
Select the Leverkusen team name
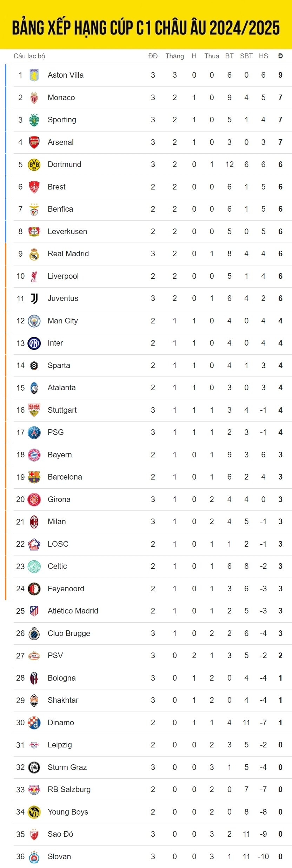67,231
